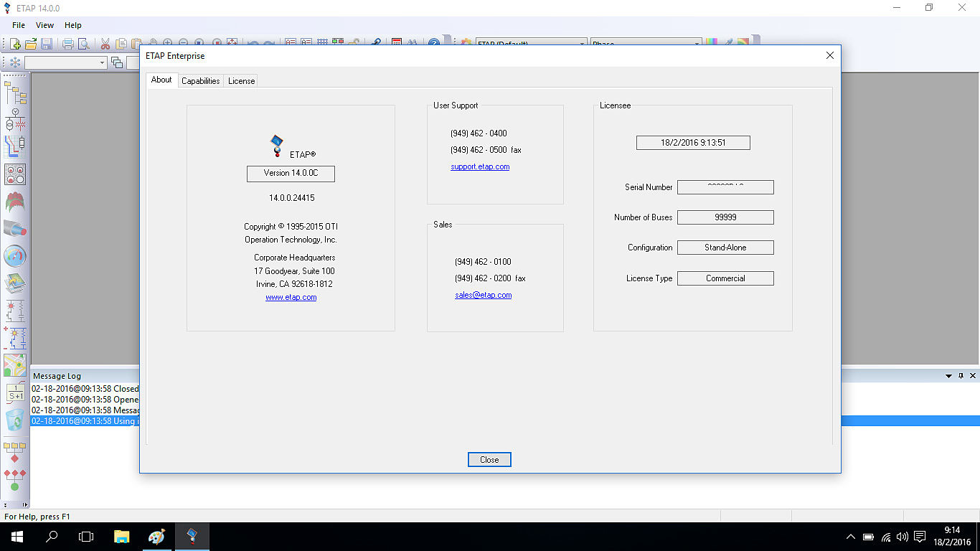
Task: Open File Explorer from the taskbar
Action: click(x=122, y=537)
